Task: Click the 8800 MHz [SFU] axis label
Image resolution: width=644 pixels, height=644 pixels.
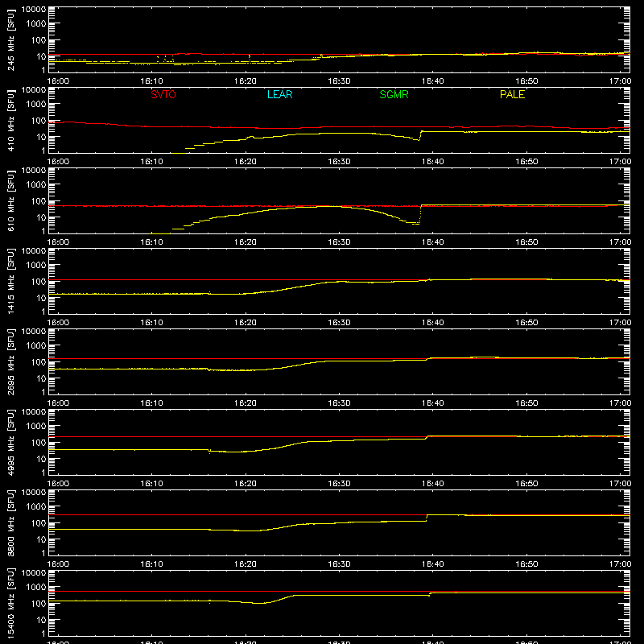Action: (x=11, y=522)
